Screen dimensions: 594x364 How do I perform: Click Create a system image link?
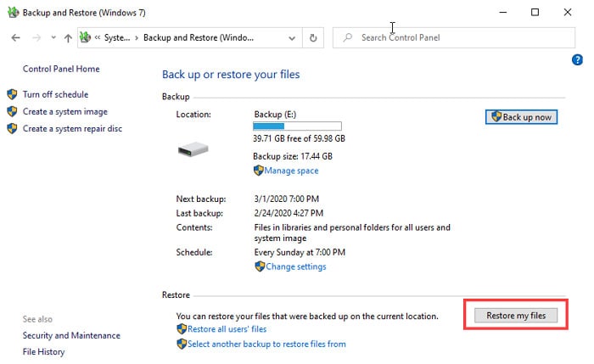coord(65,112)
